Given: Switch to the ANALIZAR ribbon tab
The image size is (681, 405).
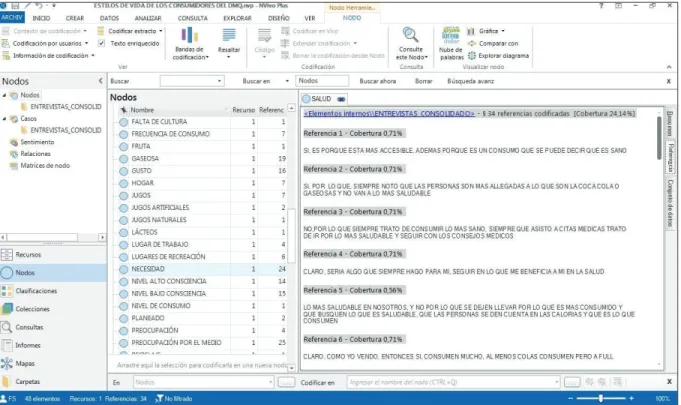Looking at the screenshot, I should point(148,18).
